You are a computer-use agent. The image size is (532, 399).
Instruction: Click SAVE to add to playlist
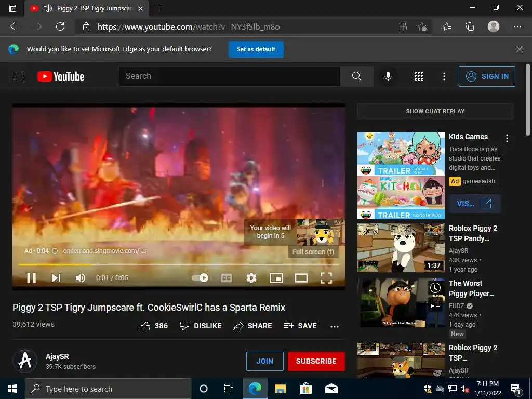pos(300,326)
